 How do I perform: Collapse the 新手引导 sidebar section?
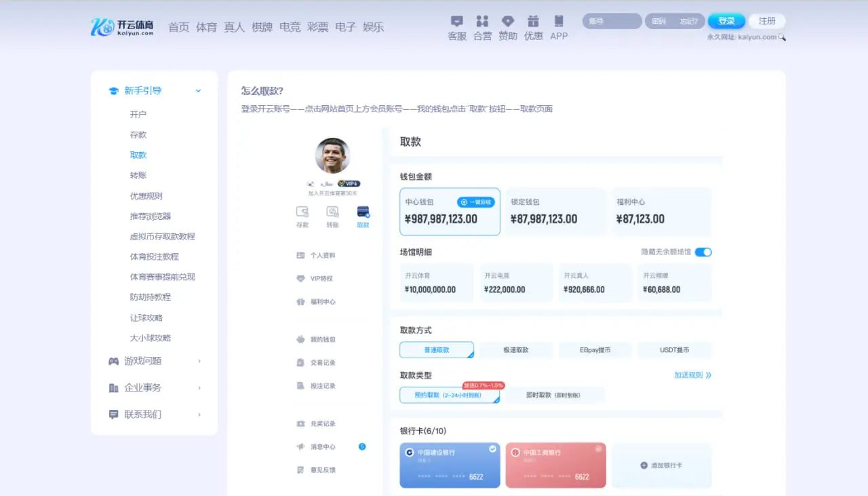pos(154,90)
